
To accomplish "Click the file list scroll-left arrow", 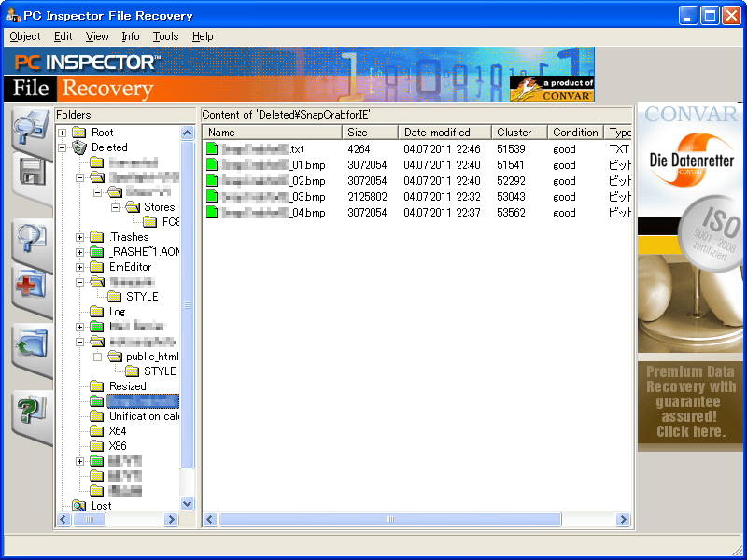I will point(210,520).
